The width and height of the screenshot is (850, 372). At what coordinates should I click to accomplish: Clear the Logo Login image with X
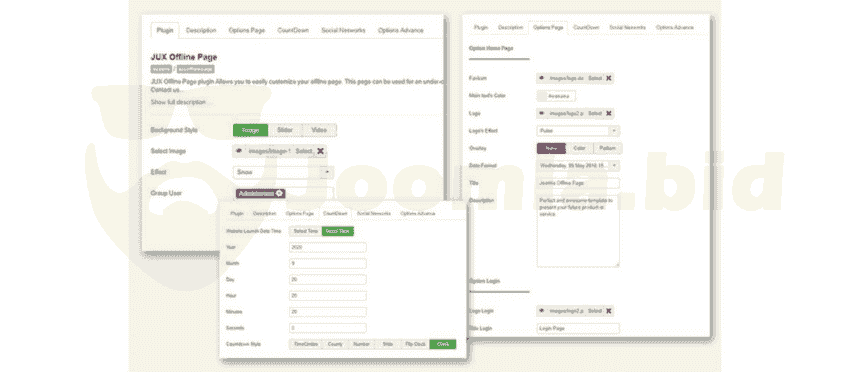(609, 311)
